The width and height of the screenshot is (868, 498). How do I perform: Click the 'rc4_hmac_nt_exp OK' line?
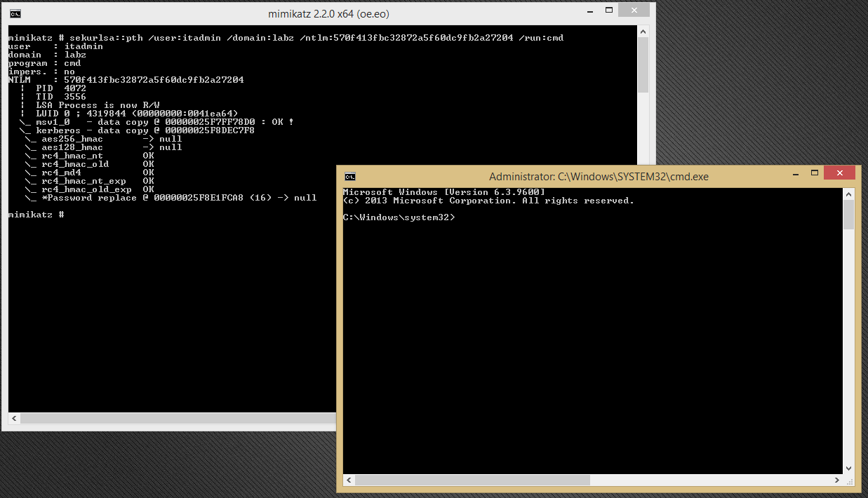(89, 181)
